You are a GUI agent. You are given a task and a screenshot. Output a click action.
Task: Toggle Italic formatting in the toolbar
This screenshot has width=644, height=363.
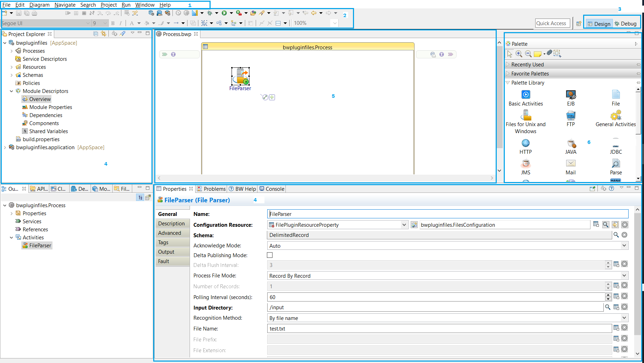coord(121,23)
